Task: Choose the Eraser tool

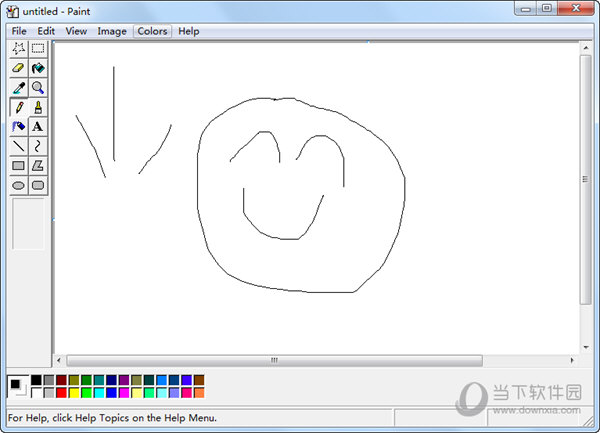Action: 18,68
